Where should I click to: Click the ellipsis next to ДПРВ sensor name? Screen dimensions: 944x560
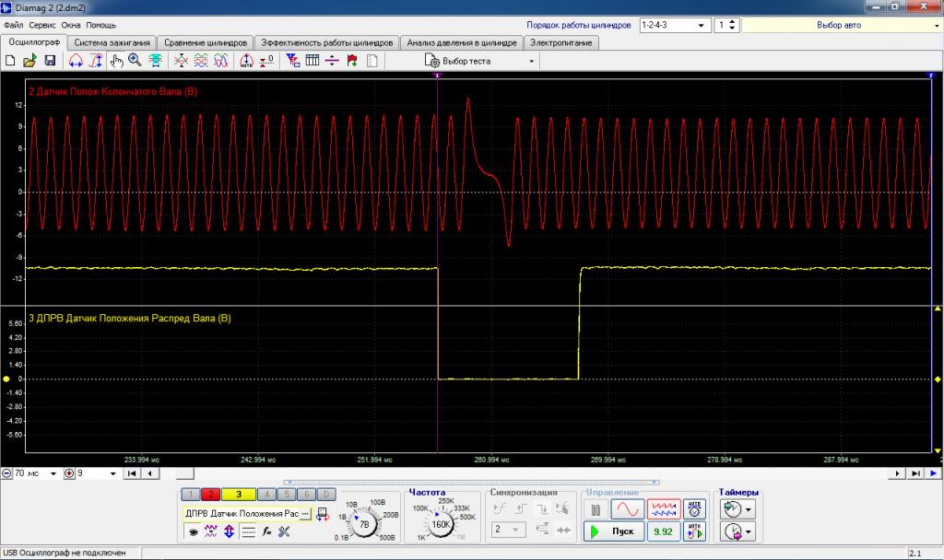click(305, 514)
